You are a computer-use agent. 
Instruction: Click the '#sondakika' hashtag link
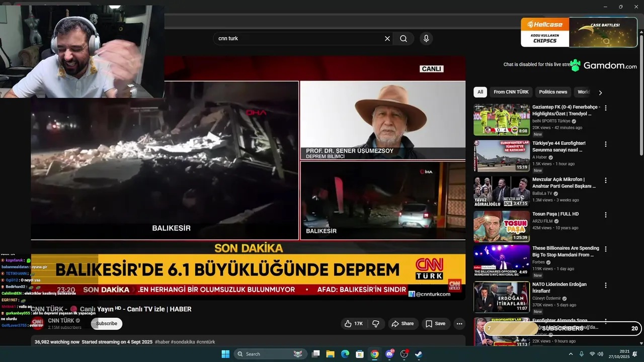coord(183,342)
